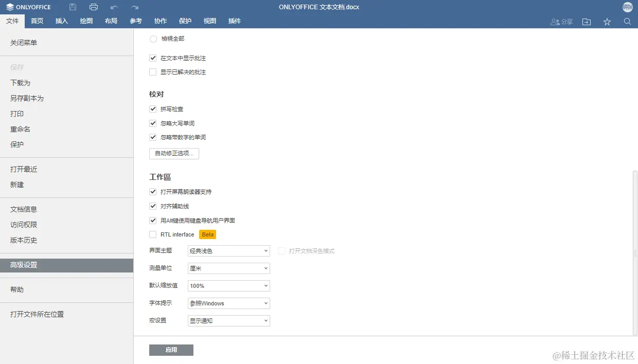
Task: Select 新建 in the sidebar menu
Action: [x=67, y=185]
